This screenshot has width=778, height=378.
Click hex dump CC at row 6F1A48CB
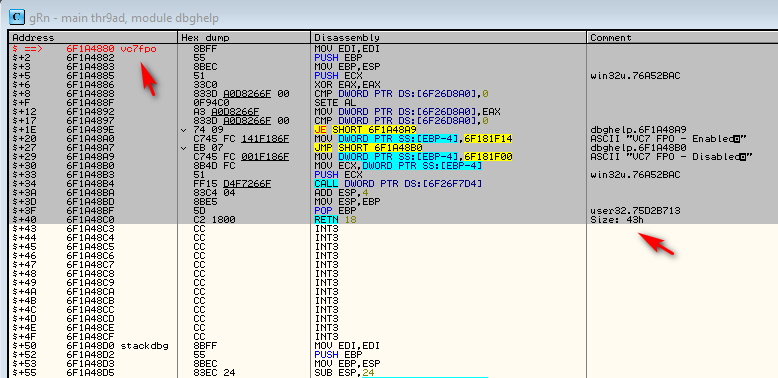click(199, 301)
